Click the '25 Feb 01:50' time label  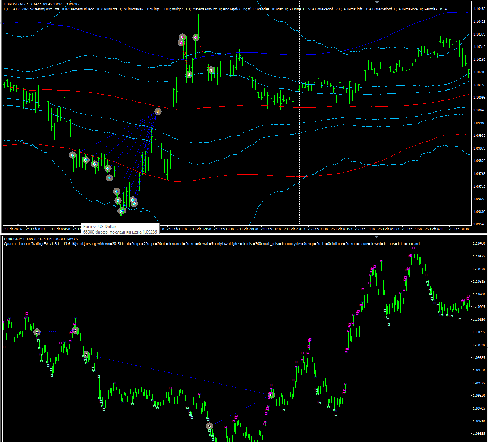(x=341, y=229)
